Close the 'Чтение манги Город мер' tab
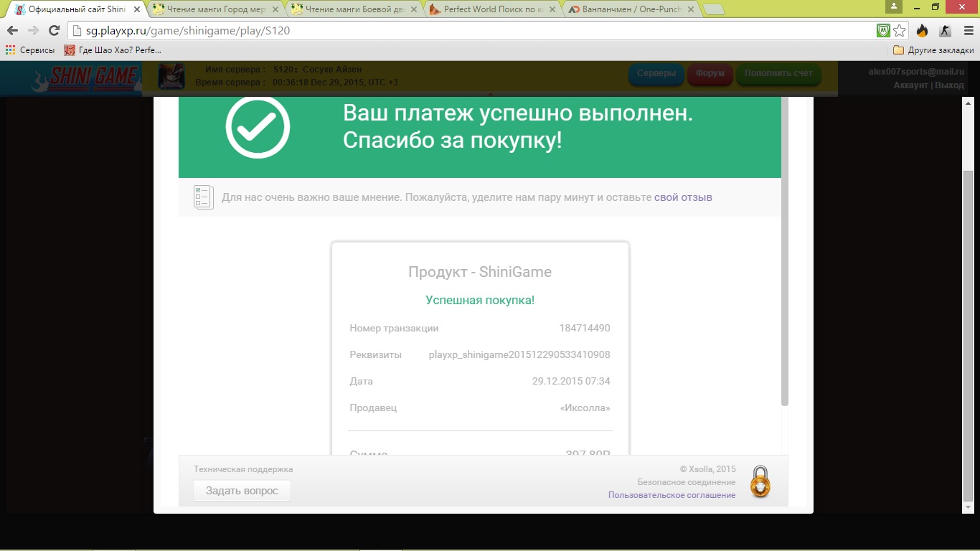 [x=275, y=10]
